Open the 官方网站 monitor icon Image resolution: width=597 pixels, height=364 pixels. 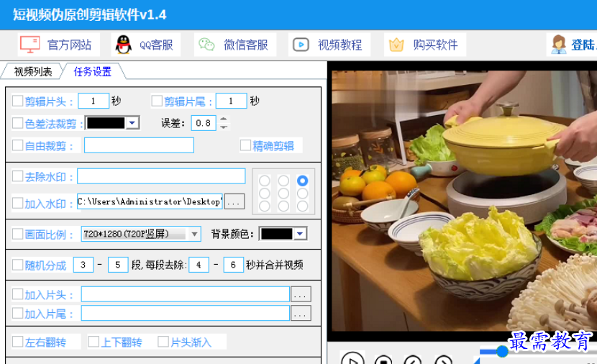click(x=29, y=45)
